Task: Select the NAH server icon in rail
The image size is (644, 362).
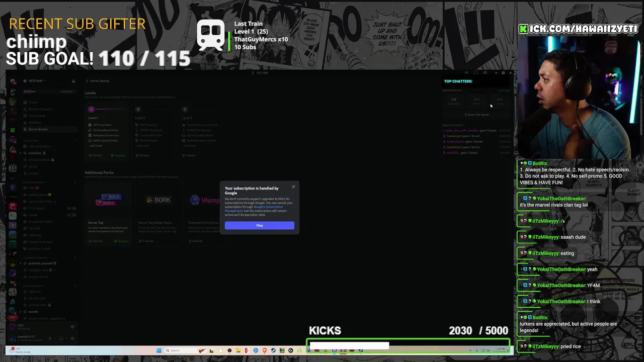Action: pos(13,168)
